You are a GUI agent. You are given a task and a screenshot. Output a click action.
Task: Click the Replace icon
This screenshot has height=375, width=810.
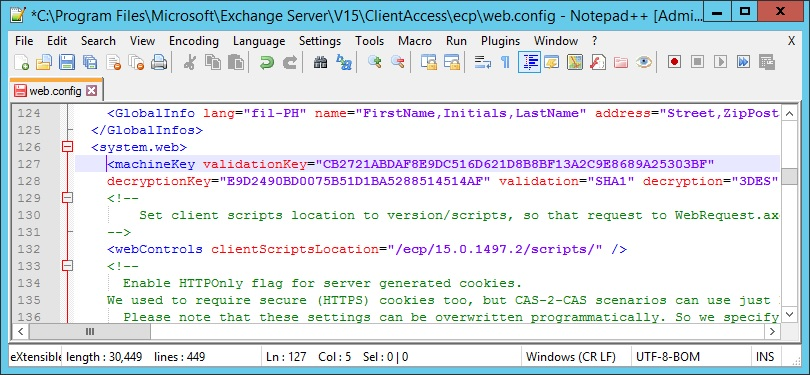coord(344,62)
